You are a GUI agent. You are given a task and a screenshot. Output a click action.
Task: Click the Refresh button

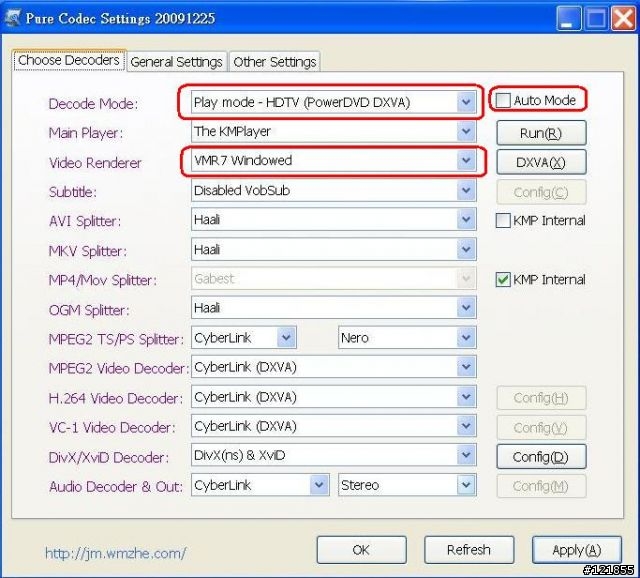pyautogui.click(x=469, y=550)
